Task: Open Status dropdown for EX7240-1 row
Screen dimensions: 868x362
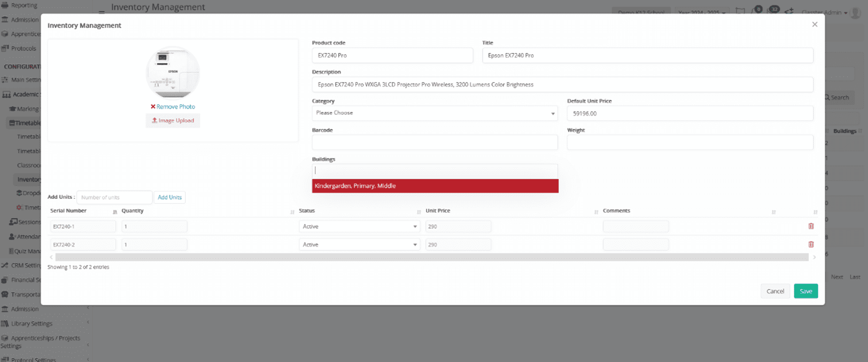Action: tap(359, 227)
